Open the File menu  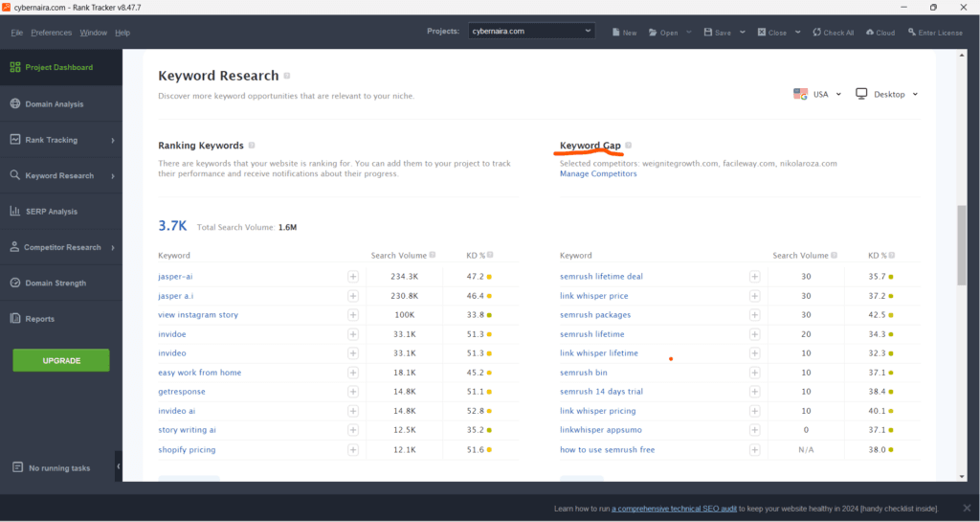point(17,33)
